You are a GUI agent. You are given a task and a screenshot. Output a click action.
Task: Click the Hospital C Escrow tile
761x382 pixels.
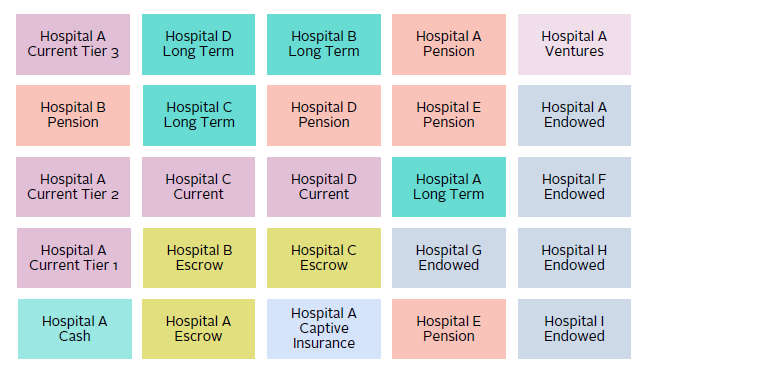pyautogui.click(x=324, y=258)
